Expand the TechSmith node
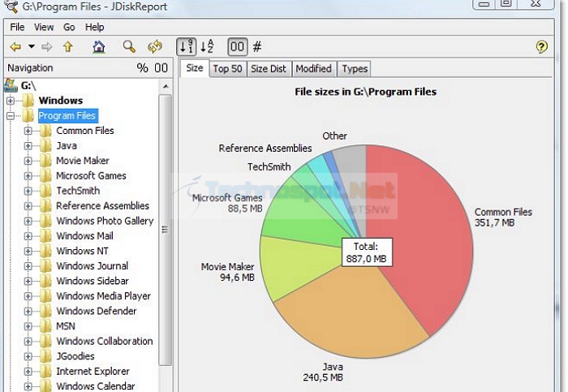 28,191
